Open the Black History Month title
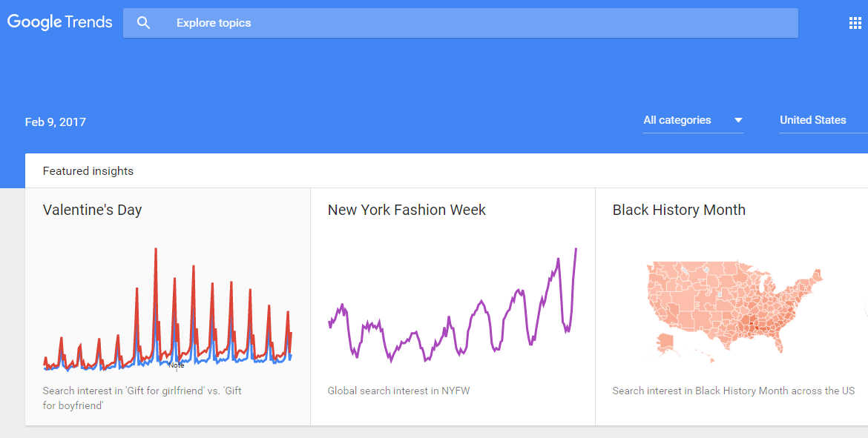Viewport: 868px width, 438px height. (679, 210)
